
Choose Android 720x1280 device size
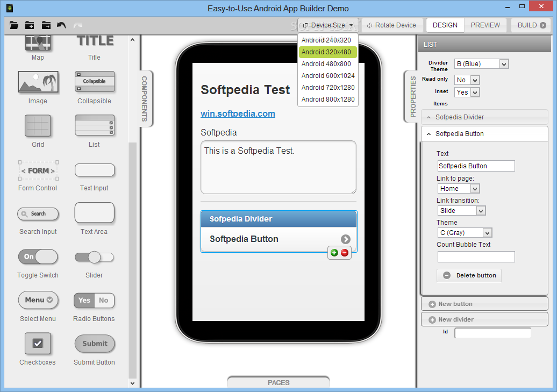pyautogui.click(x=328, y=88)
